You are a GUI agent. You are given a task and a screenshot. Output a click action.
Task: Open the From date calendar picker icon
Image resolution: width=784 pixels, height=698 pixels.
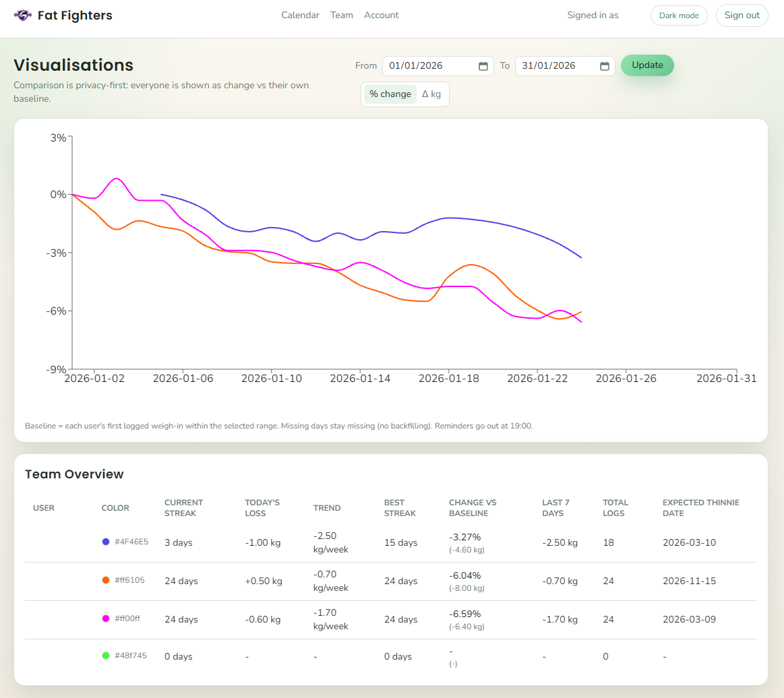pyautogui.click(x=483, y=66)
